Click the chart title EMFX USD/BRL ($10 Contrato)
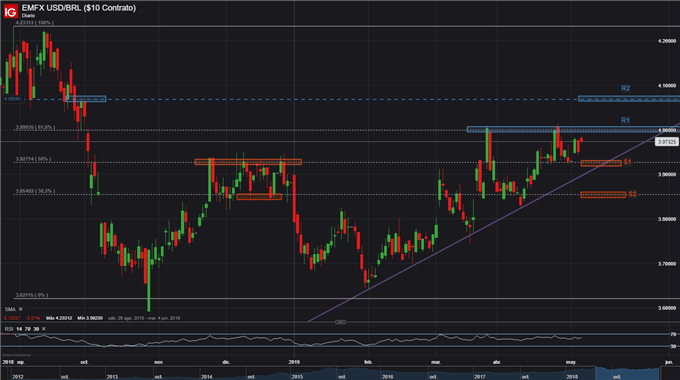This screenshot has width=680, height=380. click(78, 8)
